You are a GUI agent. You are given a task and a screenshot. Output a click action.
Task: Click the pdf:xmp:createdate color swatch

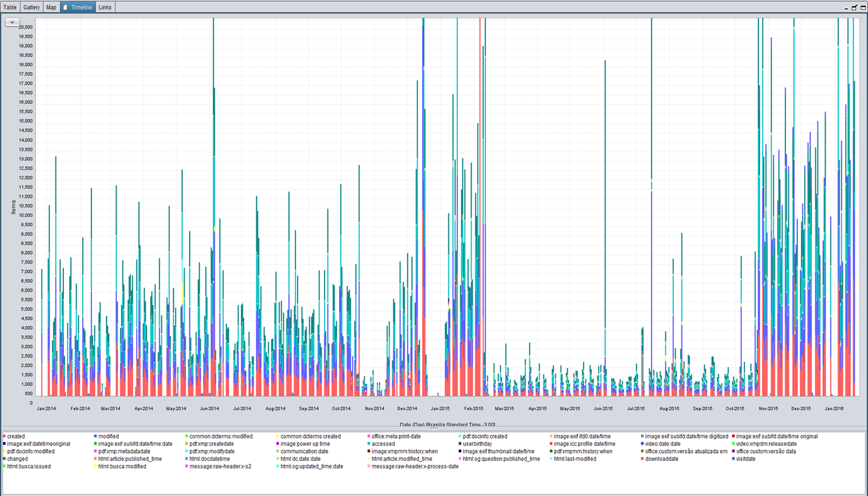tap(185, 444)
